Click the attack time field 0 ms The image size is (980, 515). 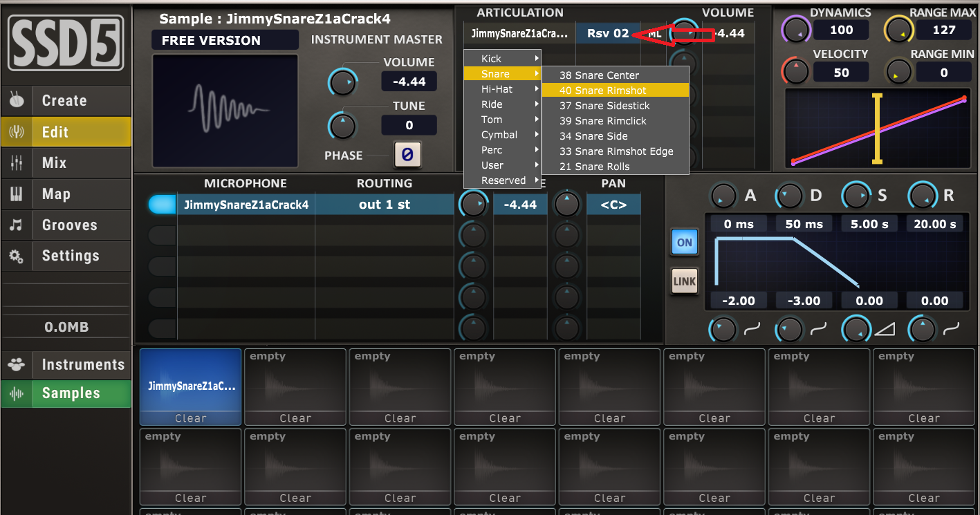(737, 224)
